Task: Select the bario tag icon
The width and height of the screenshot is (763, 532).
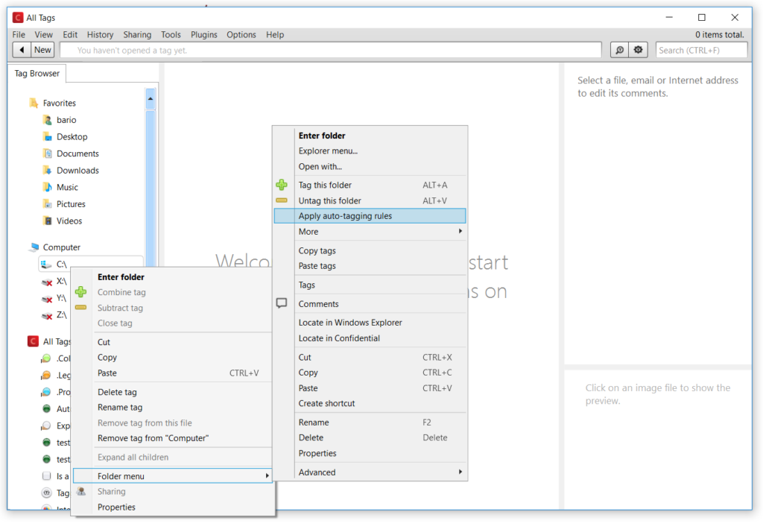Action: [46, 119]
